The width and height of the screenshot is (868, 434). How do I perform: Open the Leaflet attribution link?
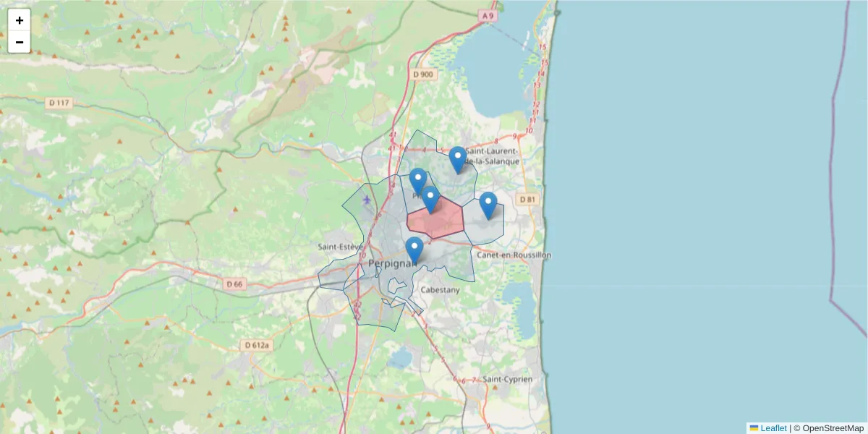point(773,427)
